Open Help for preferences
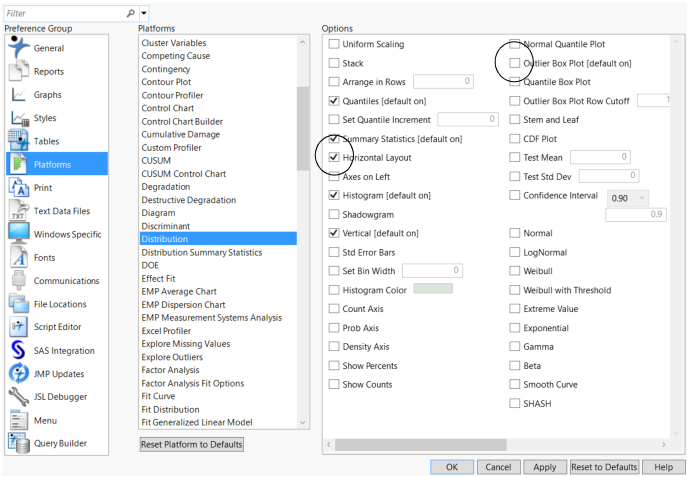Screen dimensions: 689x477 tap(664, 467)
